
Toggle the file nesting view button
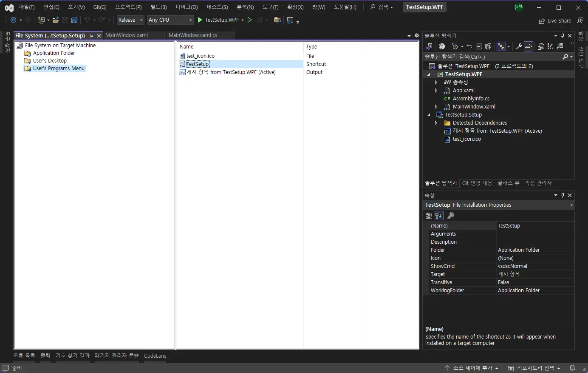(x=502, y=46)
